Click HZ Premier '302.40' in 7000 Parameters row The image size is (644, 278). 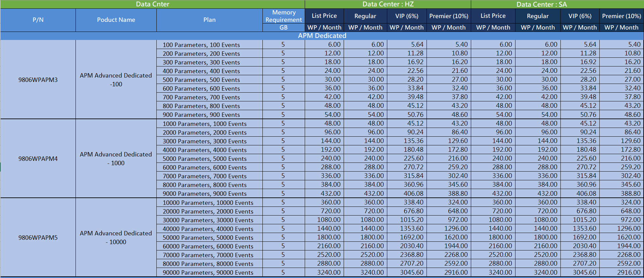tap(449, 176)
